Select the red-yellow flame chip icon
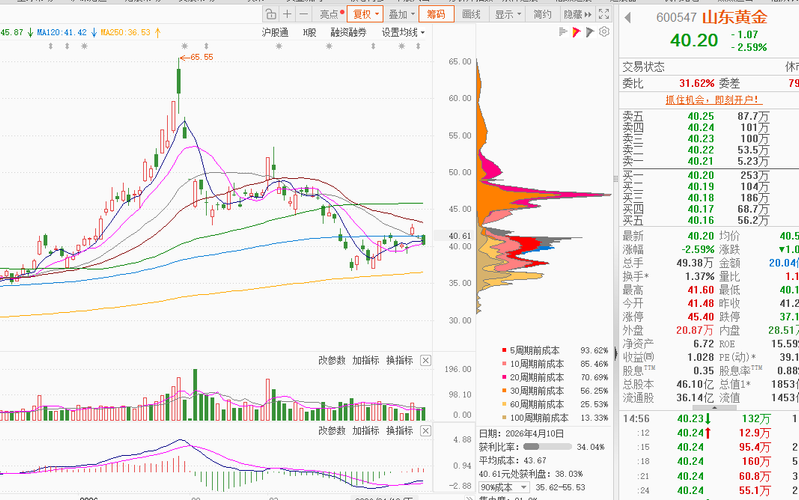This screenshot has width=799, height=500. [x=576, y=32]
